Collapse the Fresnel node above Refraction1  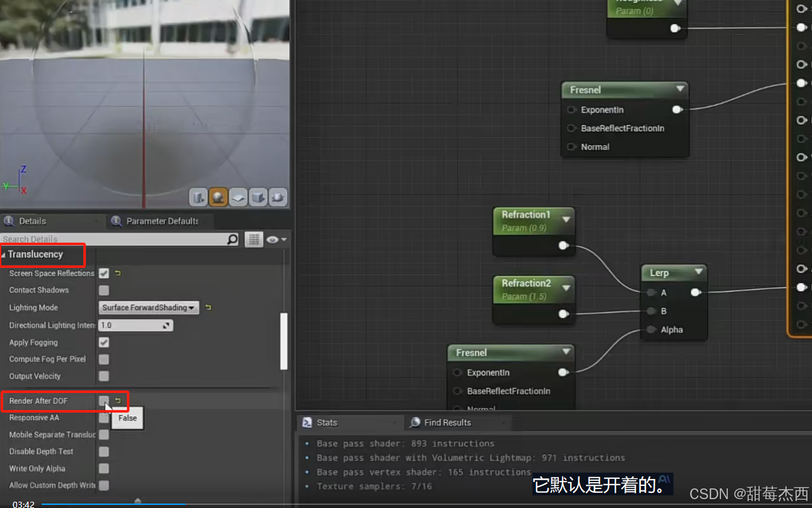[679, 89]
